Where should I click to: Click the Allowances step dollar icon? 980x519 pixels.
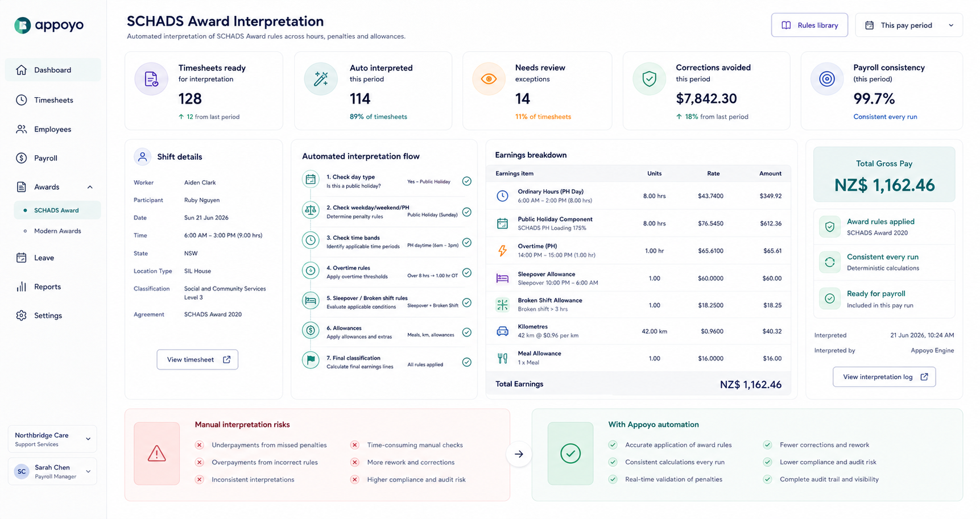tap(311, 330)
